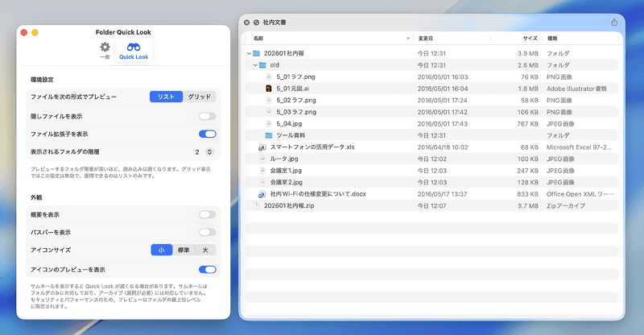644x335 pixels.
Task: Select the ツール資料 folder name
Action: pos(291,135)
